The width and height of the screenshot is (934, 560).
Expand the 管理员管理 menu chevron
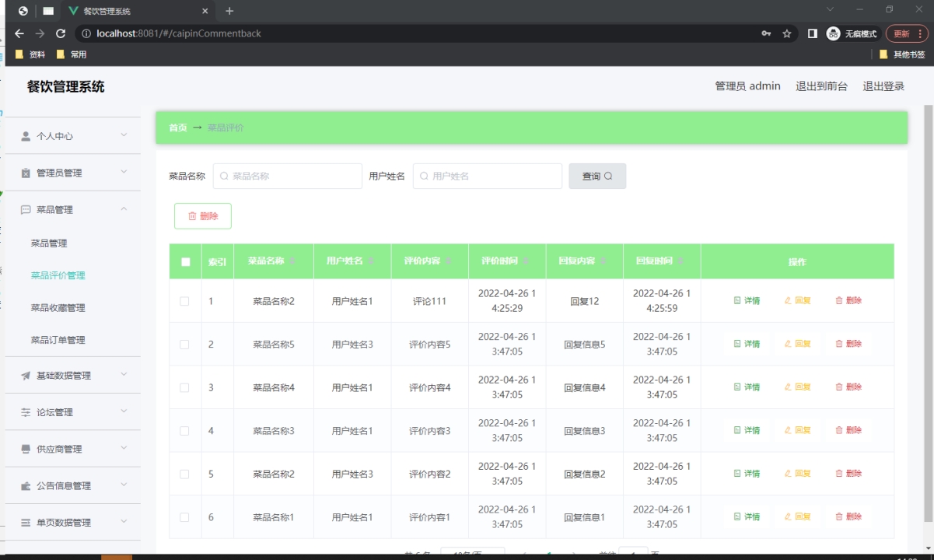pyautogui.click(x=124, y=172)
